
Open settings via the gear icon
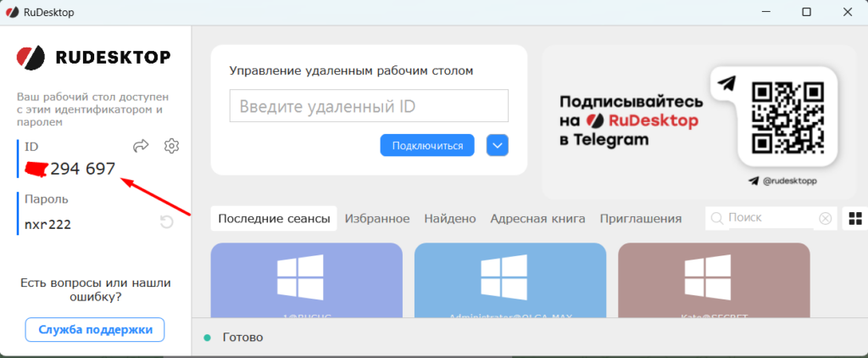click(171, 146)
